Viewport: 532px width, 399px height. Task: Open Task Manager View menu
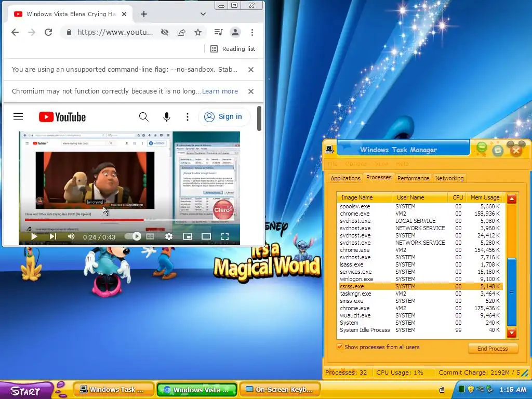(381, 164)
